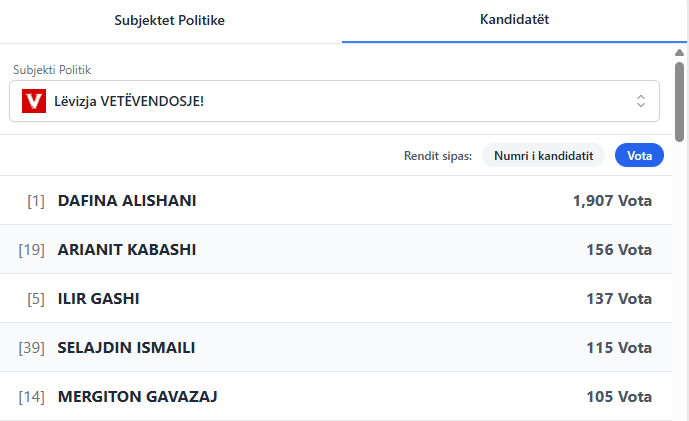Sort by Numri i kandidatit

544,155
